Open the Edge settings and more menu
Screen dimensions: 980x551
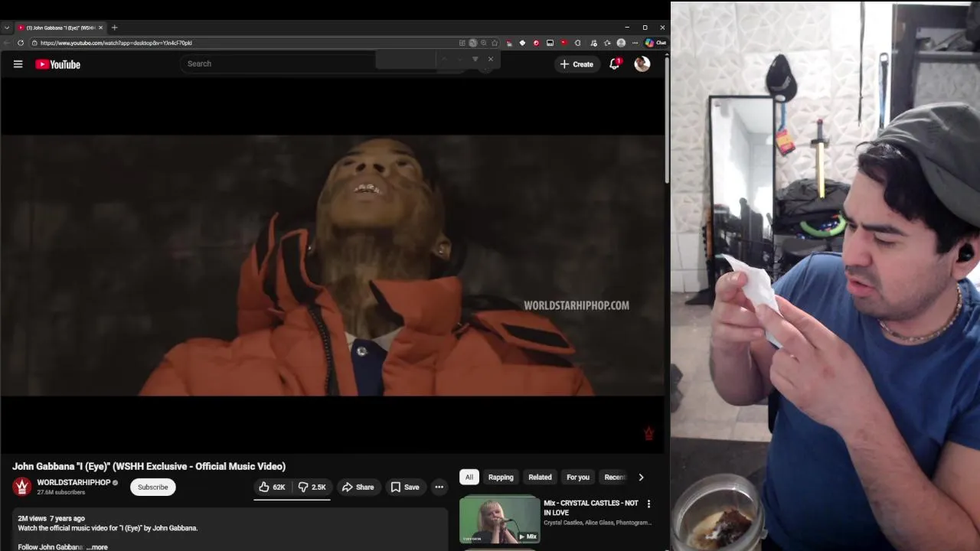635,43
